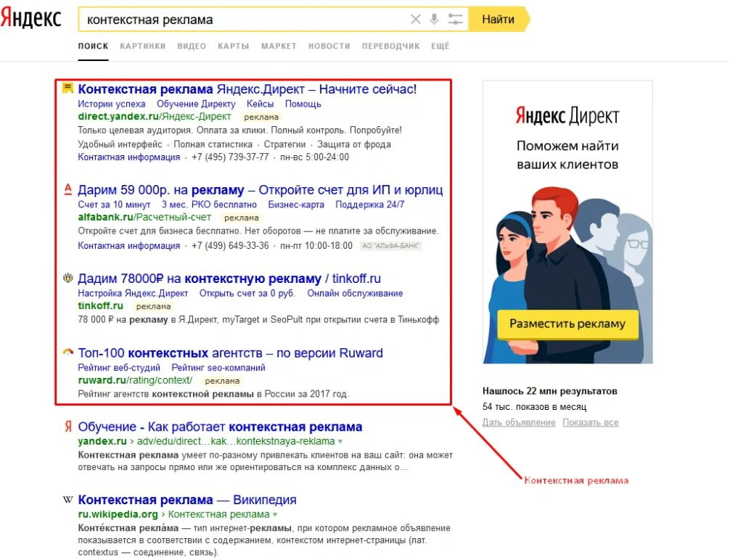
Task: Open the Онлайн обслуживание sitelink
Action: 355,293
